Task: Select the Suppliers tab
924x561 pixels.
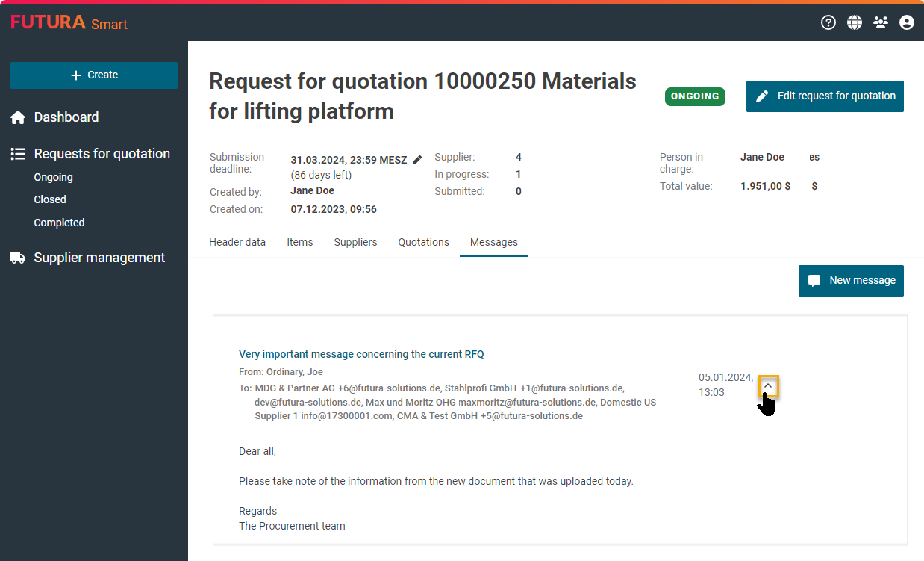Action: [x=355, y=242]
